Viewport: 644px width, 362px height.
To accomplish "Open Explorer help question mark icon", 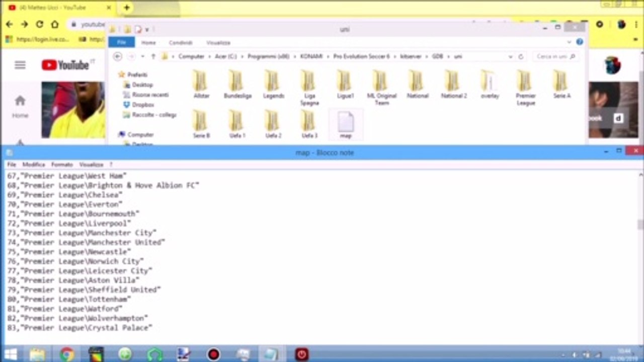I will click(580, 42).
